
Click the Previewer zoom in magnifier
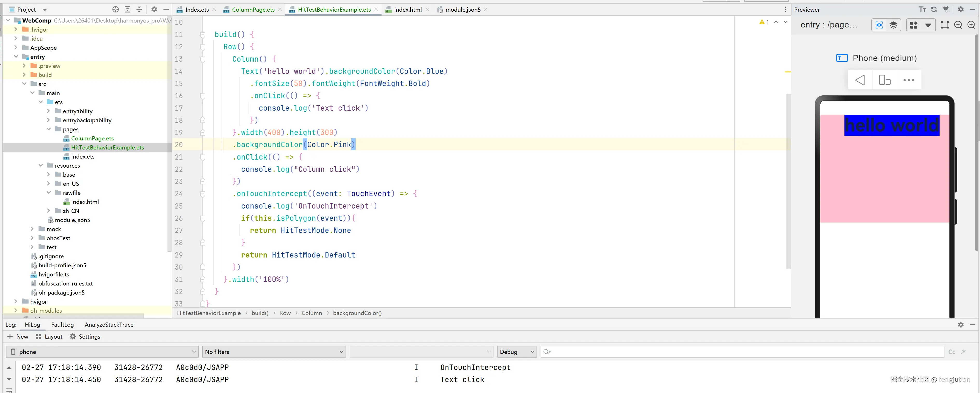(x=971, y=25)
